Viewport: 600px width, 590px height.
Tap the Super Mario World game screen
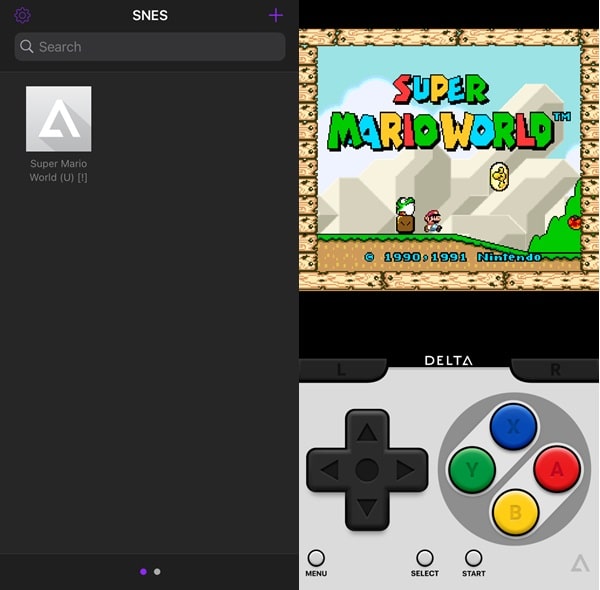[449, 160]
